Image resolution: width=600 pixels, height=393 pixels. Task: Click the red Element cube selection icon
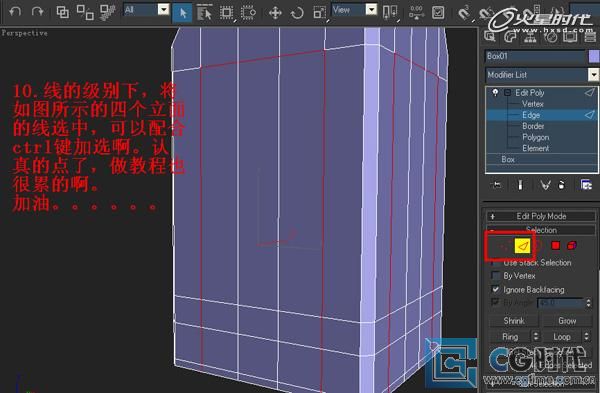(x=572, y=245)
